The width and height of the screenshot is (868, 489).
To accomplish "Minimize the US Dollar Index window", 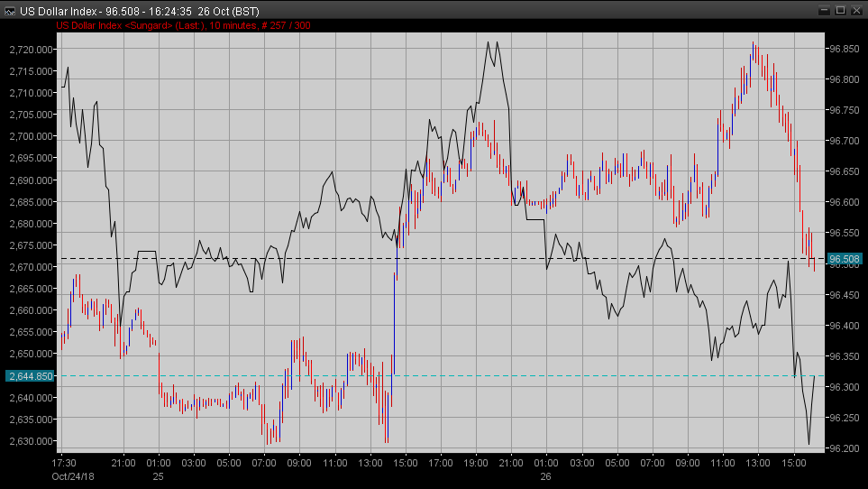I will [823, 10].
